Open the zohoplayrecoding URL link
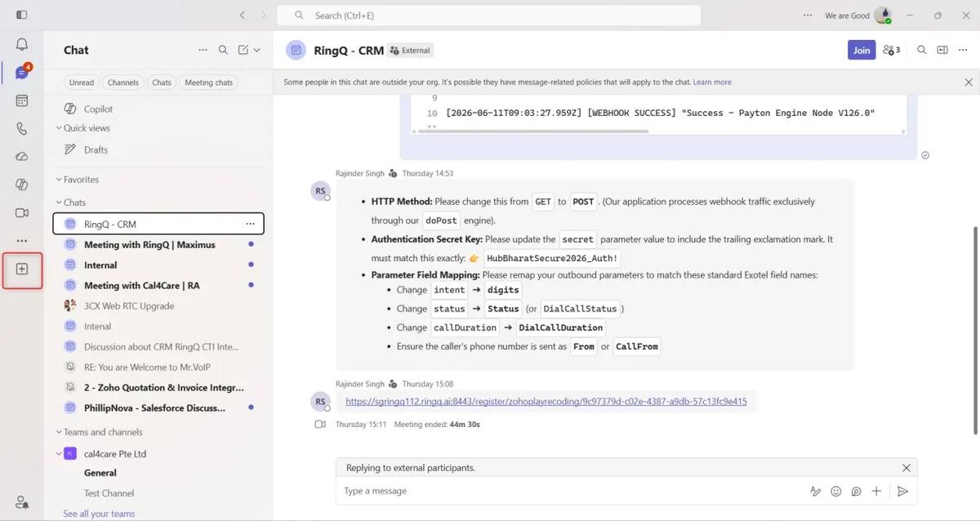This screenshot has height=521, width=980. click(546, 402)
